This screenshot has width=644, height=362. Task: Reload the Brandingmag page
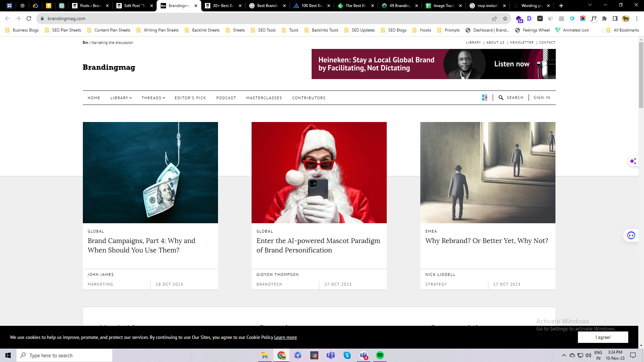coord(29,18)
